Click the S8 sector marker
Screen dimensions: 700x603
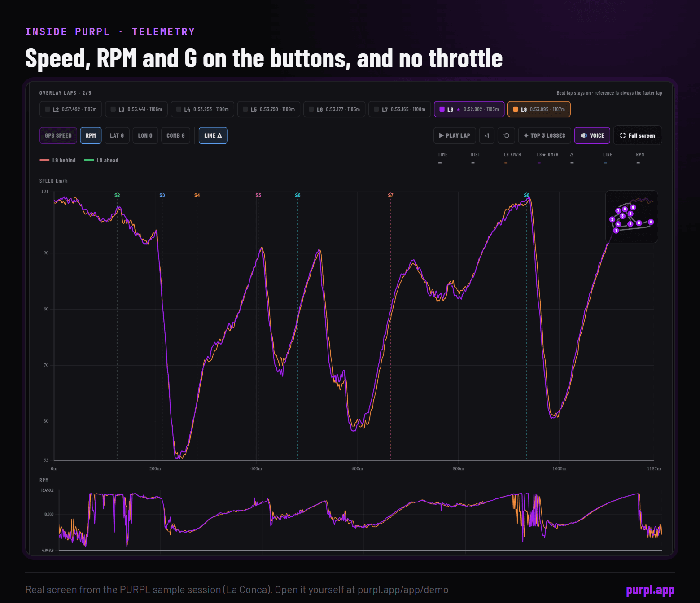tap(526, 195)
